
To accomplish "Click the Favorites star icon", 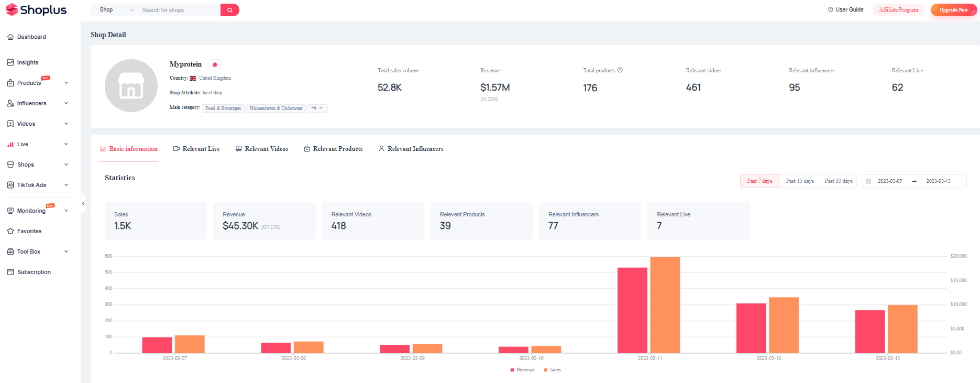I will tap(10, 231).
